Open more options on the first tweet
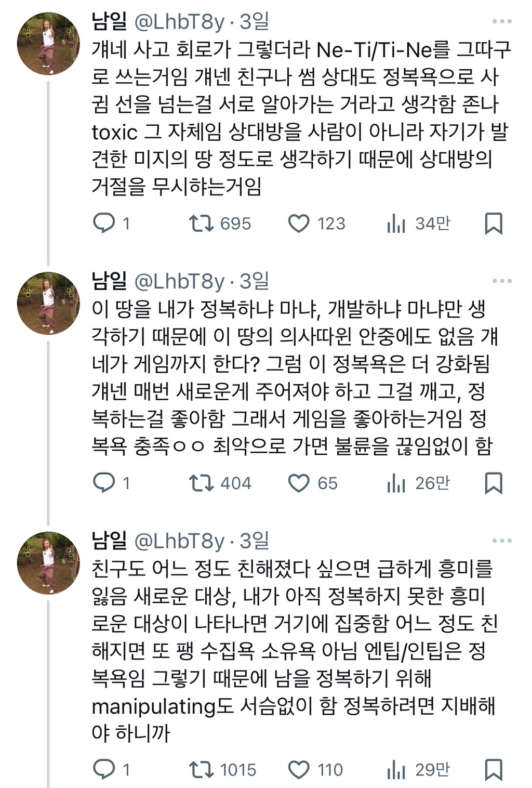This screenshot has height=788, width=532. [502, 22]
